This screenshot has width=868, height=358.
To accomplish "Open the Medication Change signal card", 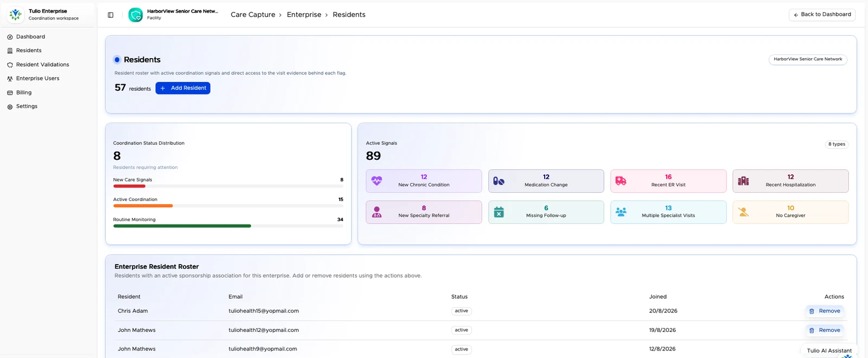I will pos(546,181).
